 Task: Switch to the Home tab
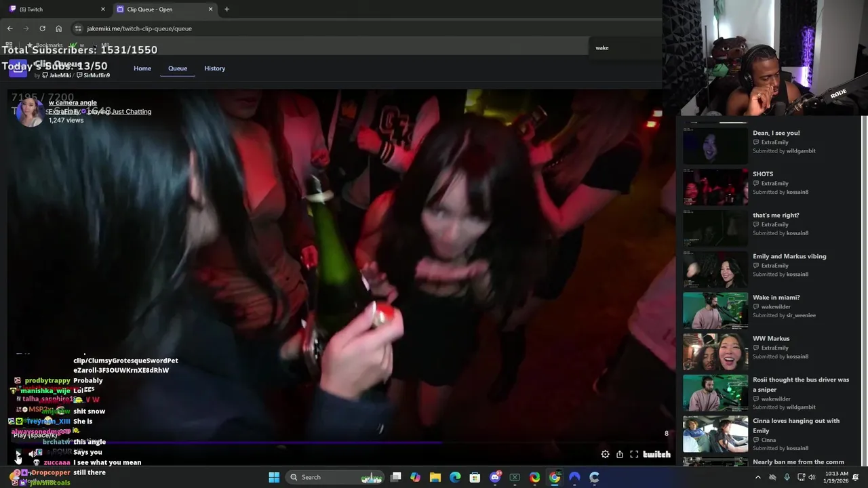142,68
